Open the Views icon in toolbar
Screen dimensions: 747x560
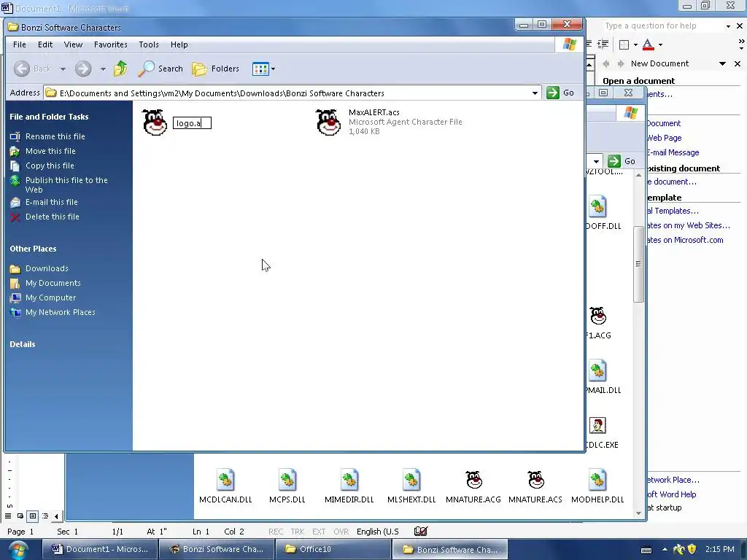pyautogui.click(x=260, y=69)
